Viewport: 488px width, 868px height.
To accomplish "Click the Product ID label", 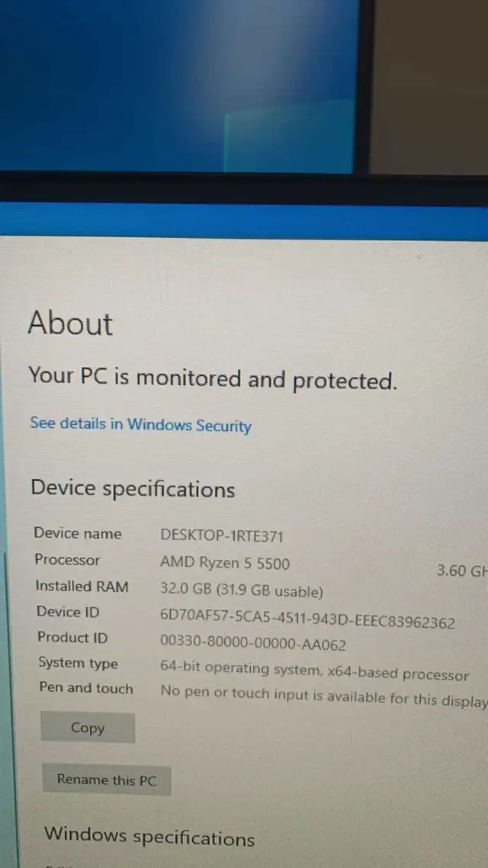I will click(x=72, y=637).
